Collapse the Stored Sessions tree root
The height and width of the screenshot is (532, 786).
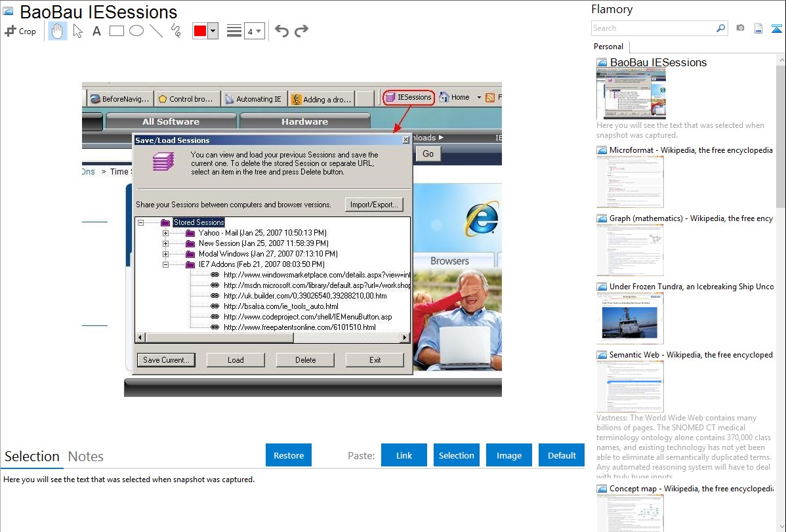coord(141,222)
